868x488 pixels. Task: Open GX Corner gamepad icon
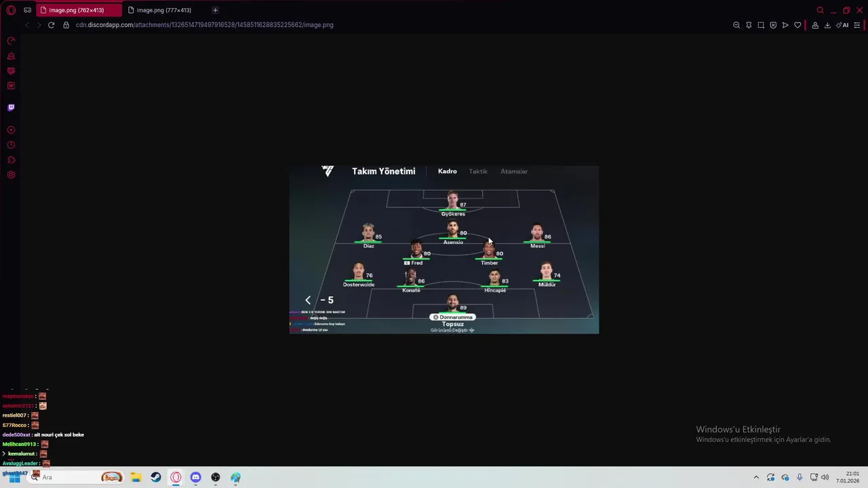(x=27, y=10)
